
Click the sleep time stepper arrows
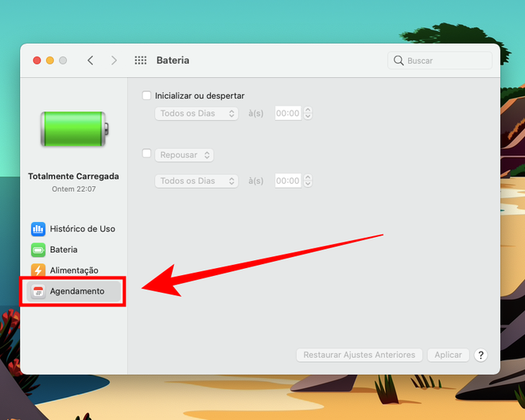[308, 181]
